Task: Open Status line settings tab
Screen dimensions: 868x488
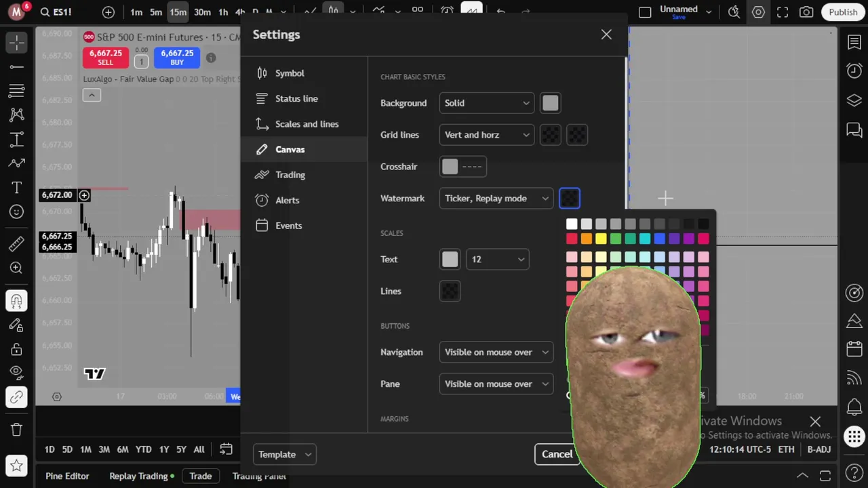Action: (x=304, y=98)
